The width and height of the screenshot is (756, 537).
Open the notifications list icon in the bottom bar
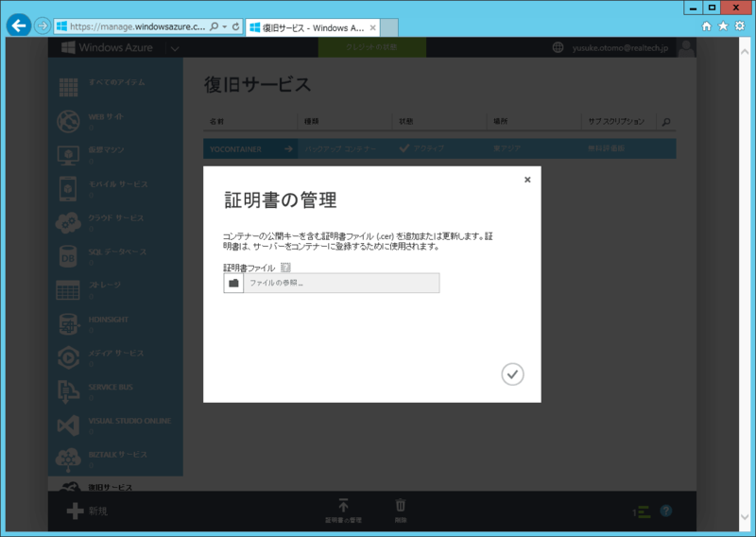[x=642, y=511]
